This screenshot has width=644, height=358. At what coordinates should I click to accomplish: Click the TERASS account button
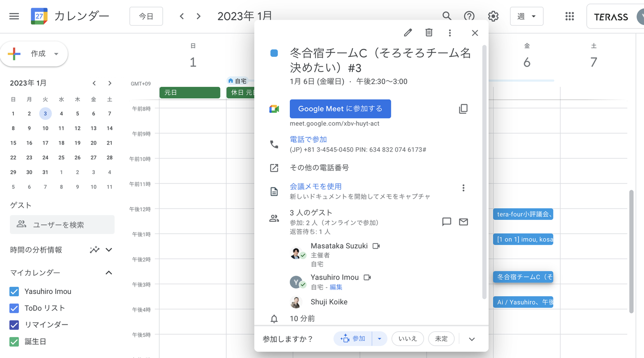click(615, 17)
